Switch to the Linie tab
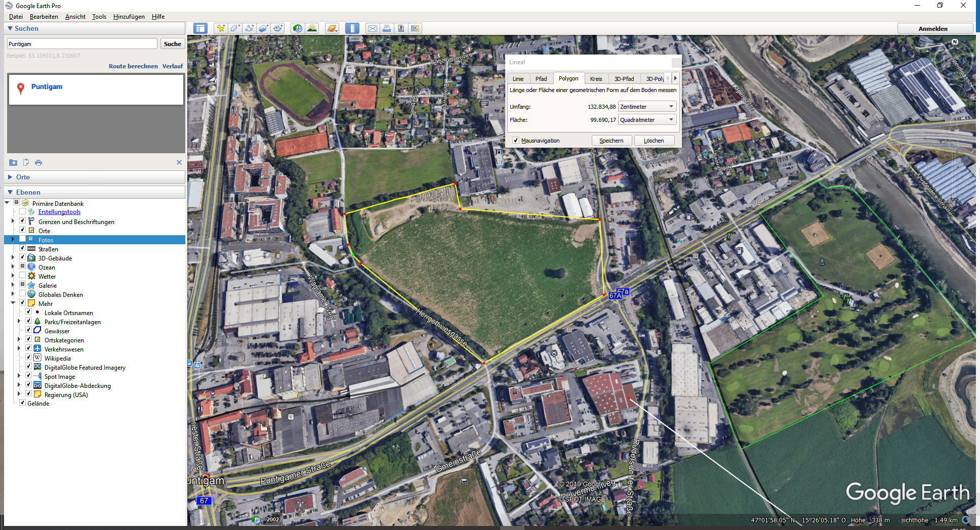Screen dimensions: 980x530 click(x=518, y=79)
